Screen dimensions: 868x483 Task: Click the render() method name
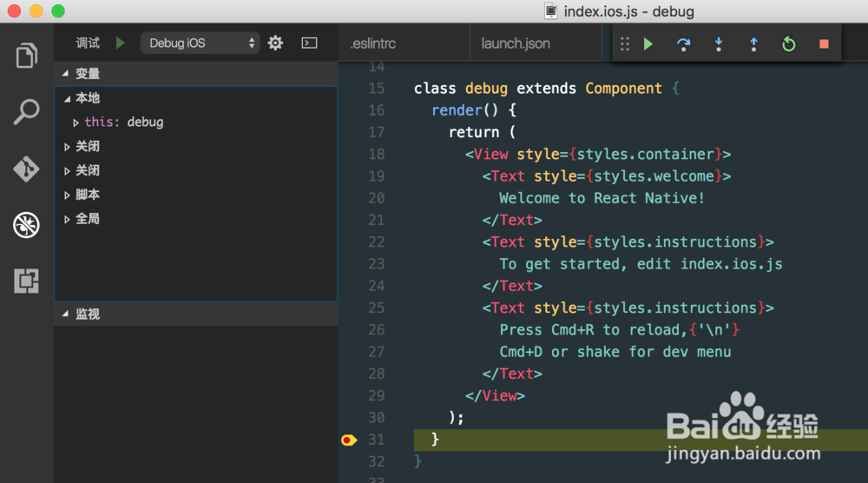click(x=457, y=110)
